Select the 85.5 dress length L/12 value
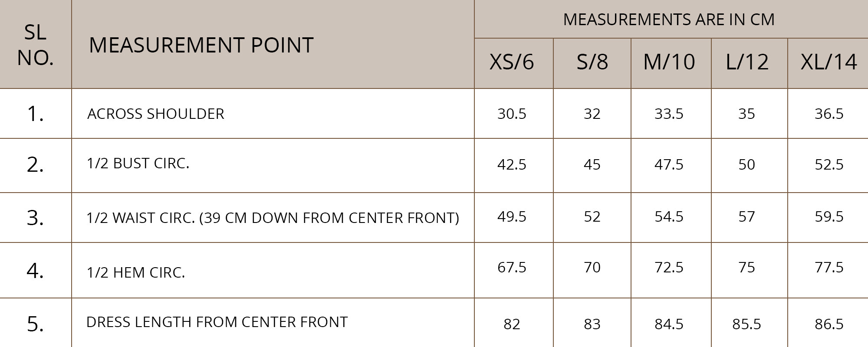This screenshot has width=868, height=347. (x=746, y=324)
